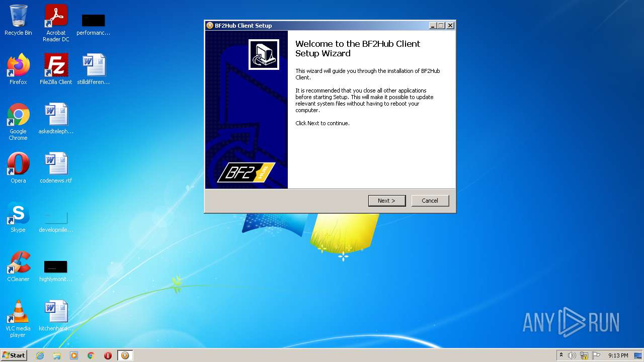The image size is (644, 362).
Task: Open the Start menu
Action: [14, 355]
